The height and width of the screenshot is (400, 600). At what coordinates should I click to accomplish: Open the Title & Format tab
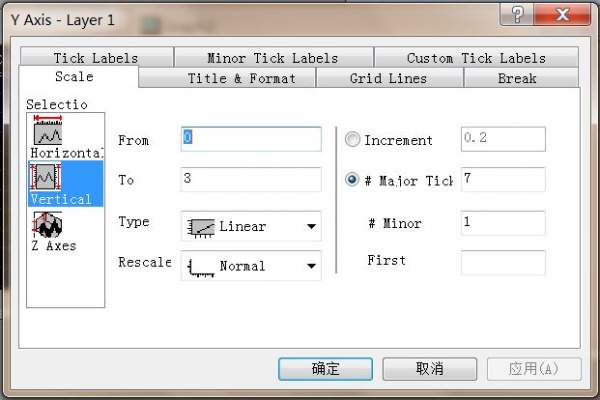pyautogui.click(x=241, y=78)
